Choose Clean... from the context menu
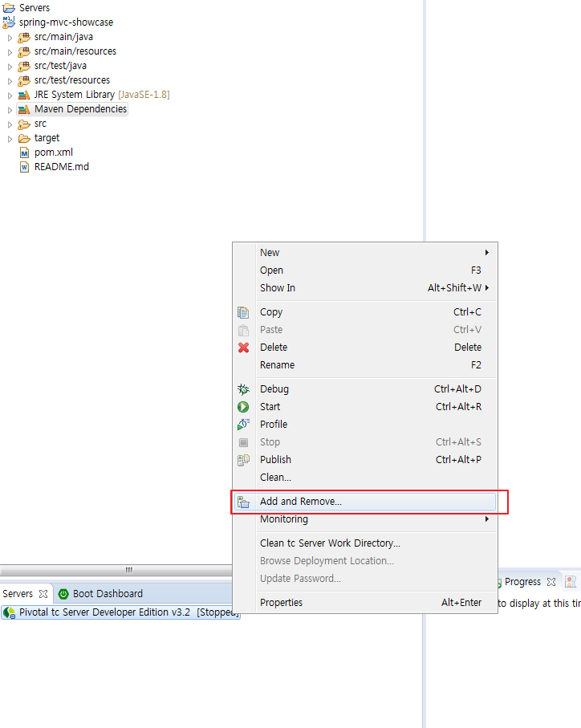The image size is (581, 728). [365, 478]
